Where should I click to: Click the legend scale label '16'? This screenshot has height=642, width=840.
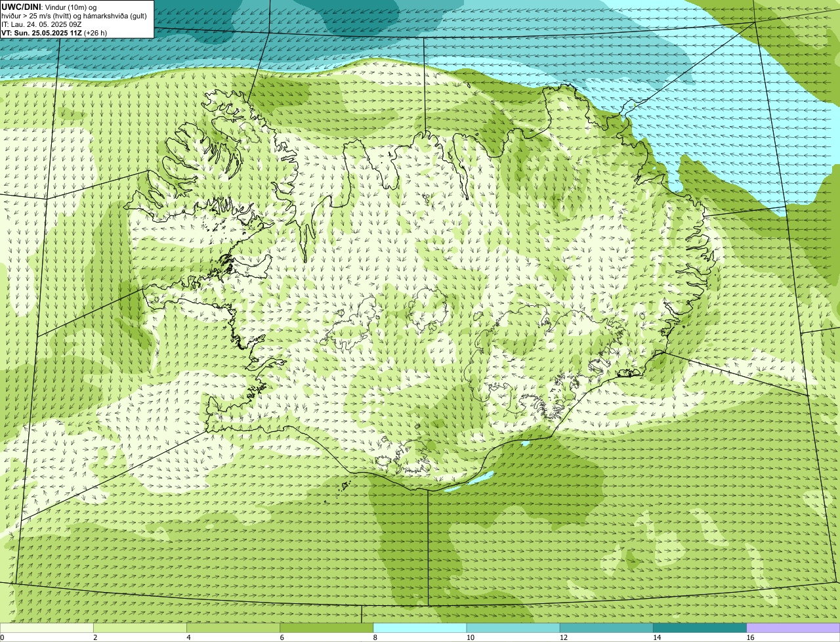750,637
